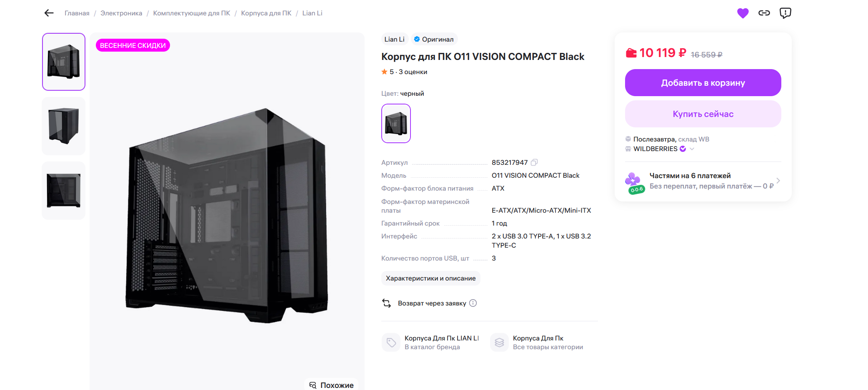Click Частями на 6 платежей text
The width and height of the screenshot is (868, 390).
pos(690,176)
